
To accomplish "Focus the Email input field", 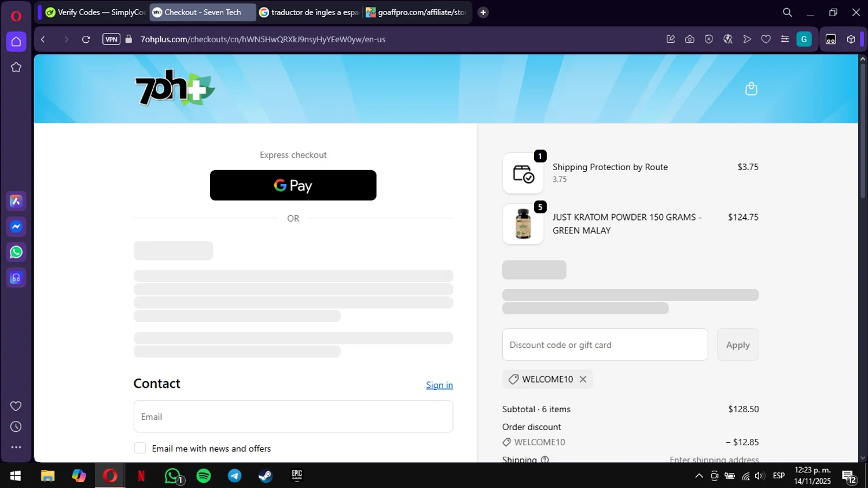I will (293, 416).
